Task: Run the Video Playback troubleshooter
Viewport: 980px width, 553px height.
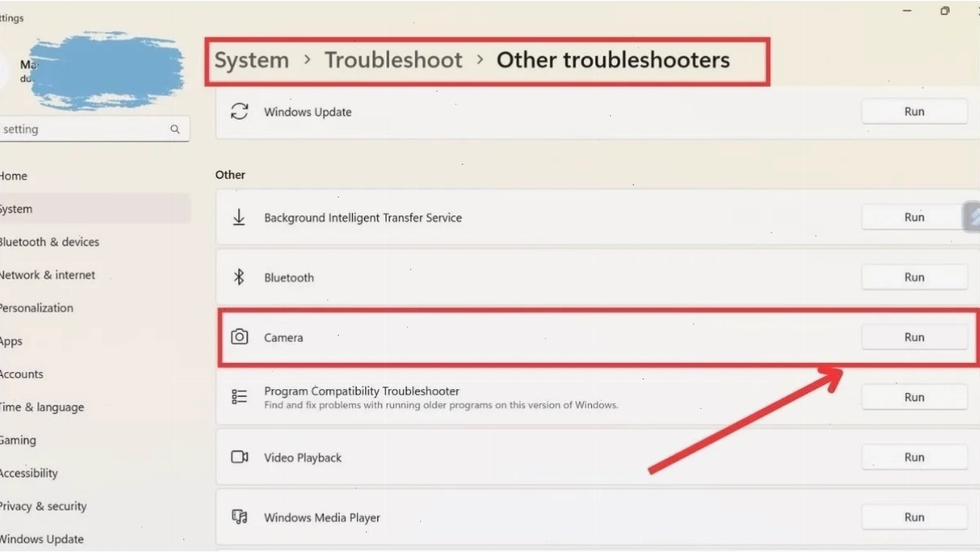Action: point(915,457)
